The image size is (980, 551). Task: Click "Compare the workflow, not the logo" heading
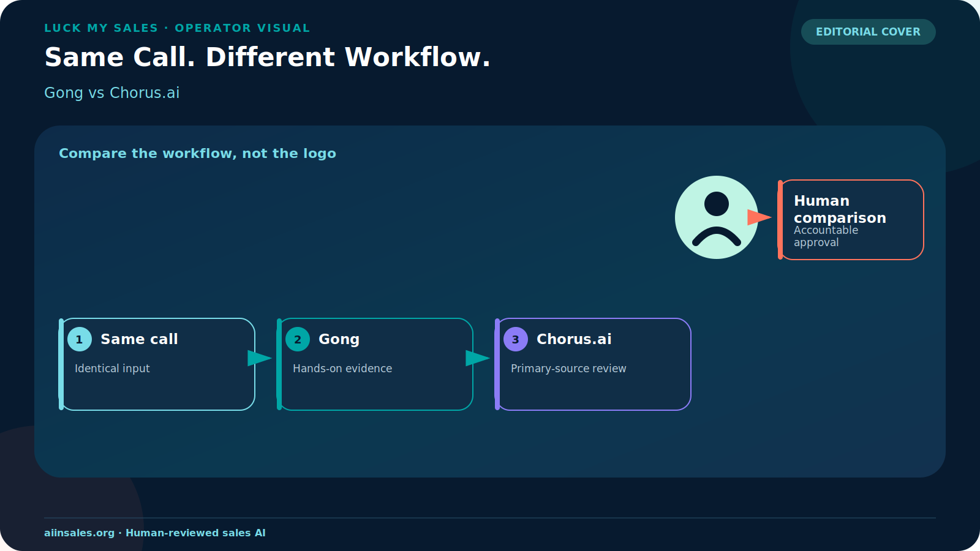197,153
